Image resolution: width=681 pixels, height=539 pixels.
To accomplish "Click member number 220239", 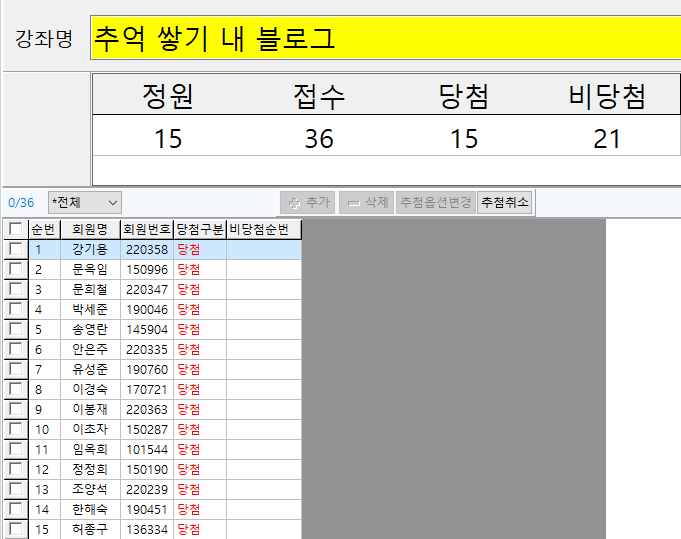I will click(x=147, y=489).
